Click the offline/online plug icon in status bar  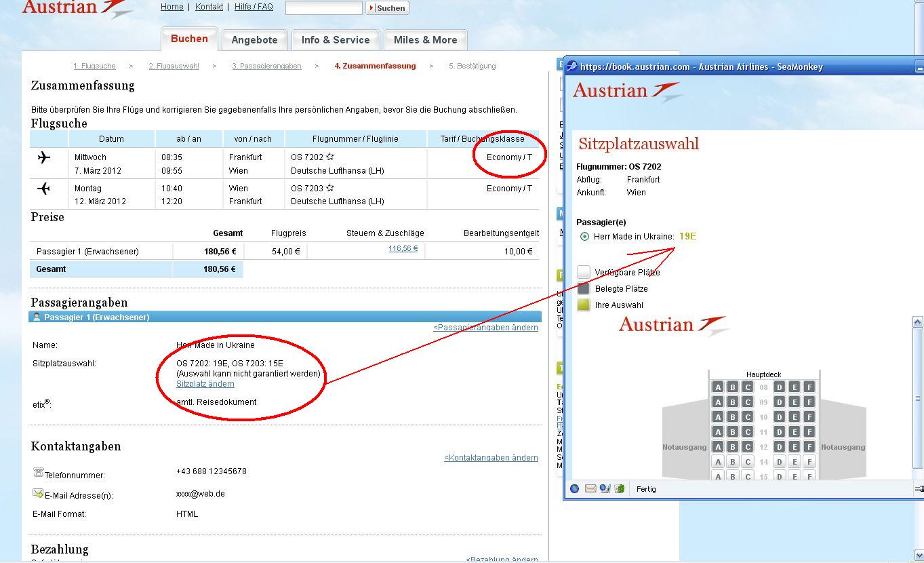[919, 488]
